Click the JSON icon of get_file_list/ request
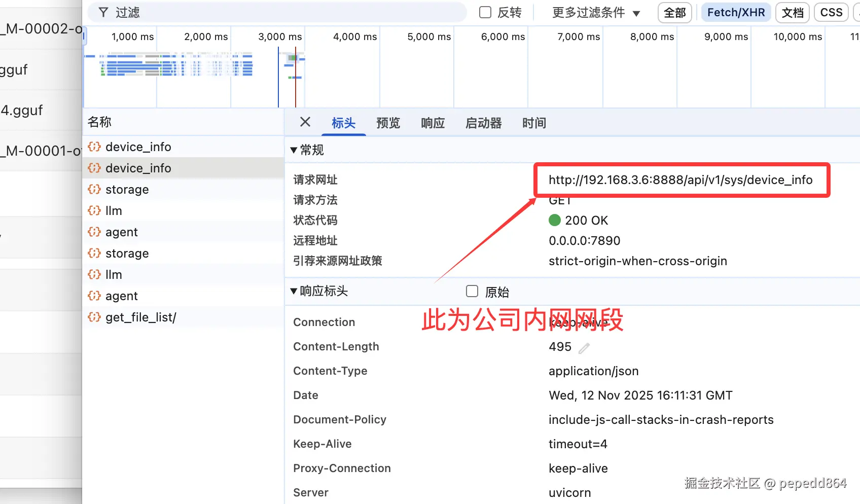This screenshot has height=504, width=860. [94, 317]
